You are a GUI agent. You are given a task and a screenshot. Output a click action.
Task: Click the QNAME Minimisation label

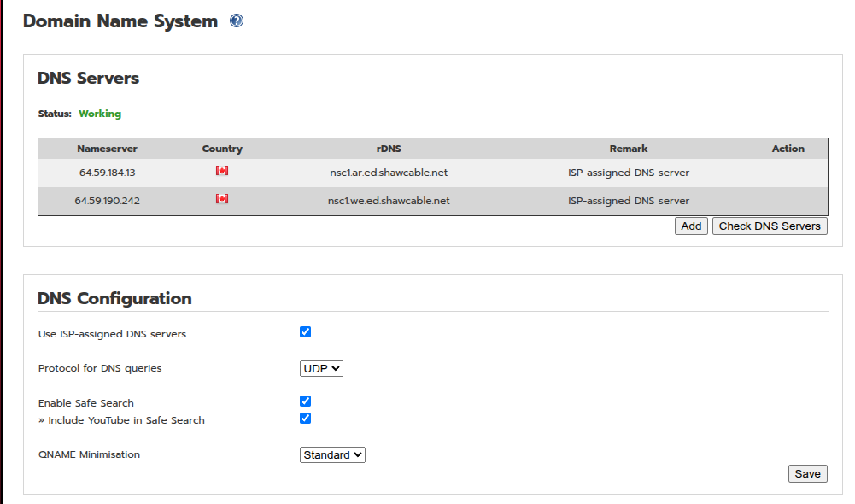89,454
